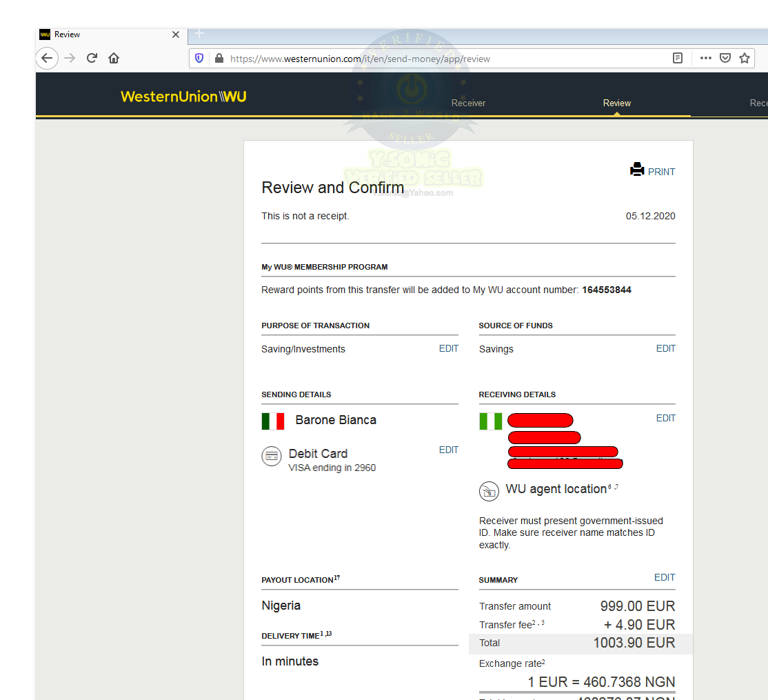Save page to Pocket icon
Screen dimensions: 768x700
click(x=725, y=58)
